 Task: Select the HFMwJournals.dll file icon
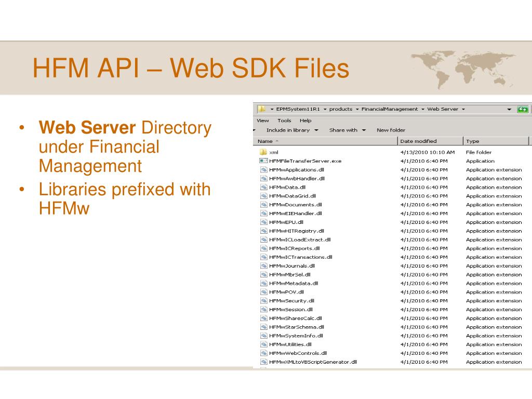(263, 265)
